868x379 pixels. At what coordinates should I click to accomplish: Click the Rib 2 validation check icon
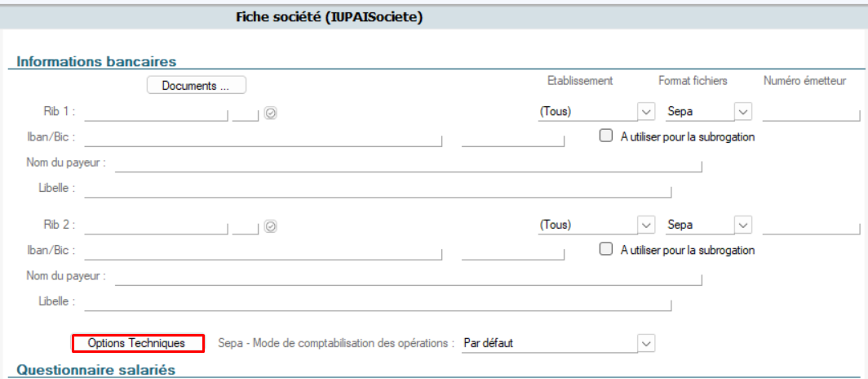pyautogui.click(x=271, y=225)
